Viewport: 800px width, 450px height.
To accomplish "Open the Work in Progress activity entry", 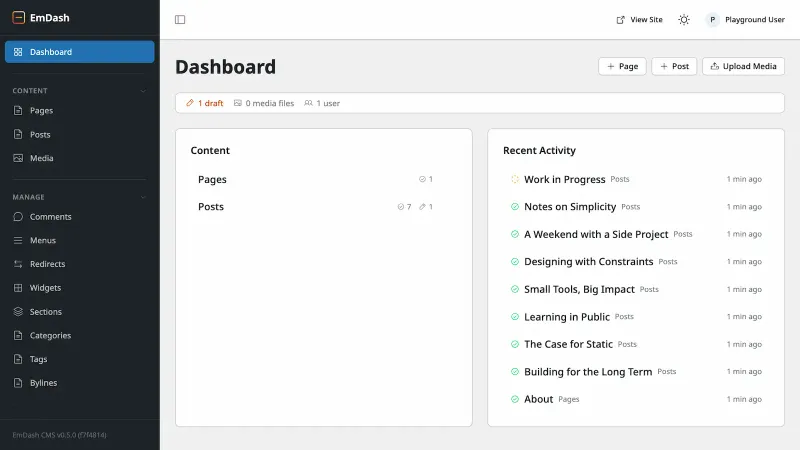I will click(564, 180).
